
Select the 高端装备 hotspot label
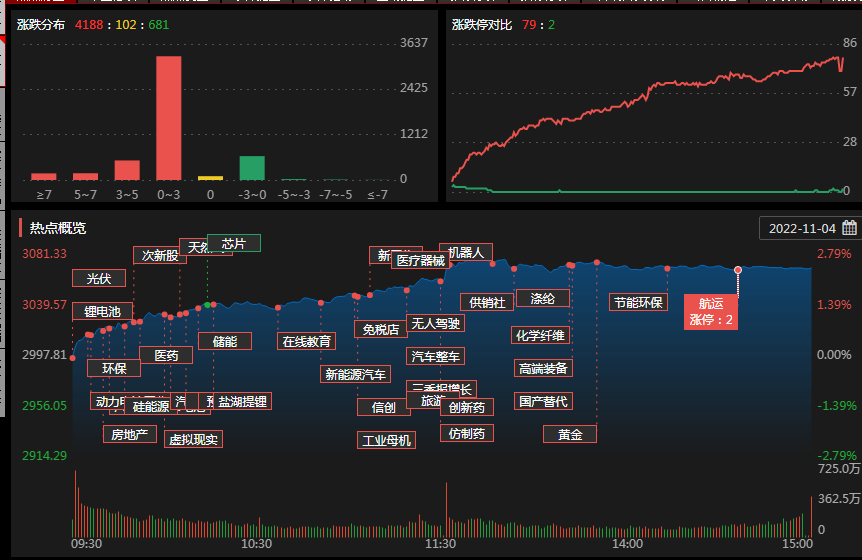coord(543,368)
